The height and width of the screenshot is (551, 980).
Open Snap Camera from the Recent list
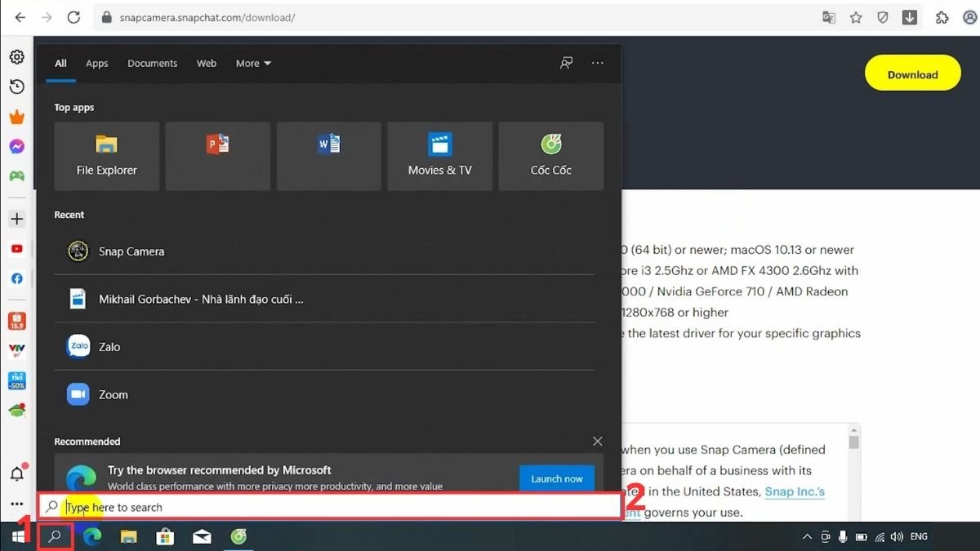(131, 251)
